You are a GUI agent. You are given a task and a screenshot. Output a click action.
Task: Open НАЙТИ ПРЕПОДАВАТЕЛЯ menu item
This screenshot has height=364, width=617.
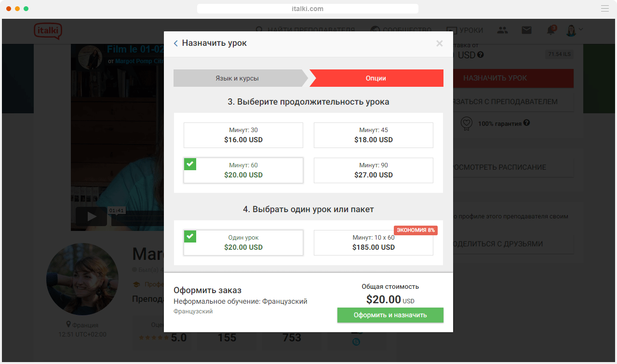pos(306,30)
